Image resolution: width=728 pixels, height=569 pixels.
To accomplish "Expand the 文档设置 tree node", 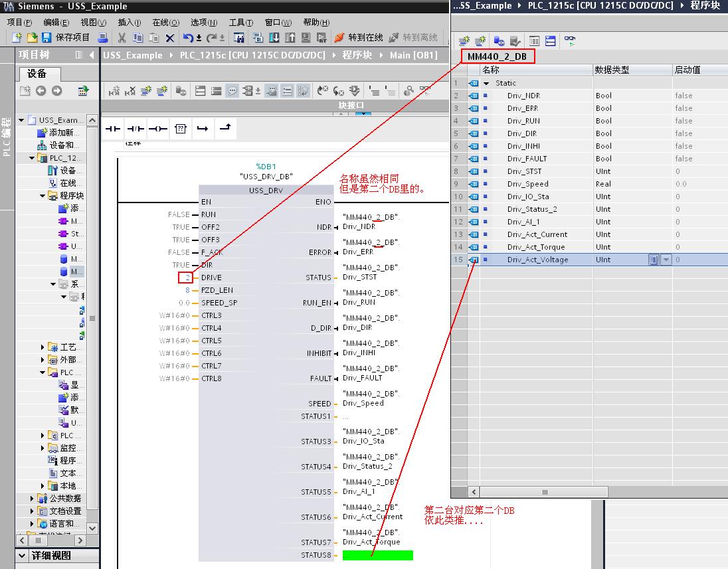I will tap(32, 511).
